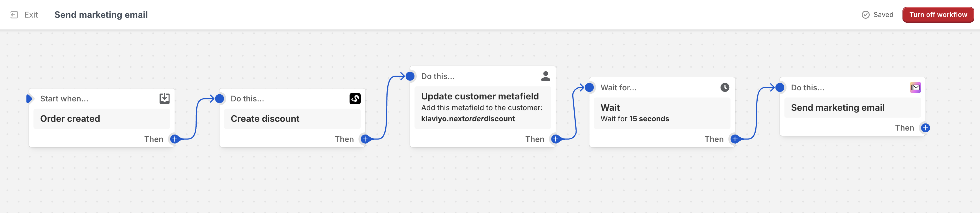
Task: Click Then label on Send marketing email card
Action: [x=904, y=128]
